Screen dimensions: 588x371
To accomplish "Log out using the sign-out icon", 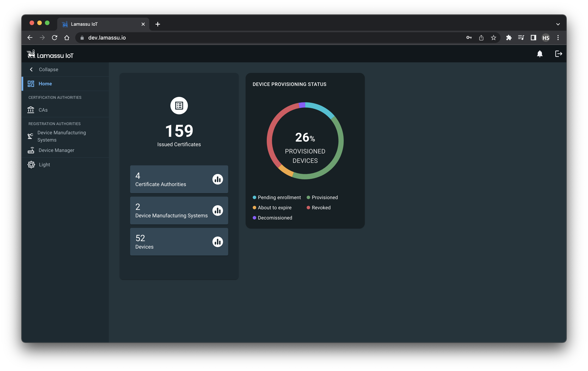I will (558, 54).
